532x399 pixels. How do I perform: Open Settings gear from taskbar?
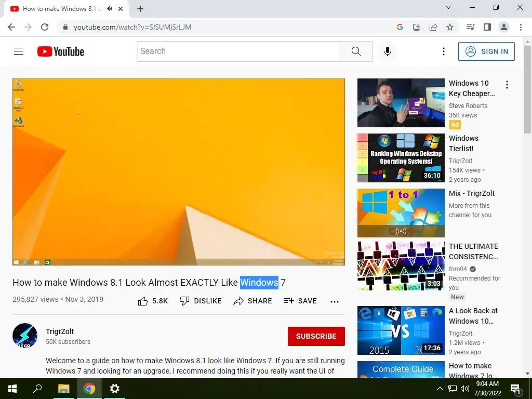click(115, 389)
